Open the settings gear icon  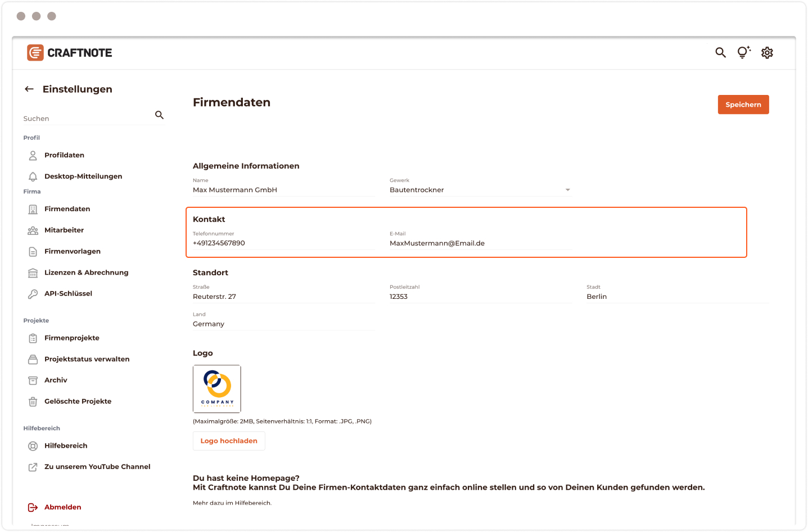tap(767, 53)
